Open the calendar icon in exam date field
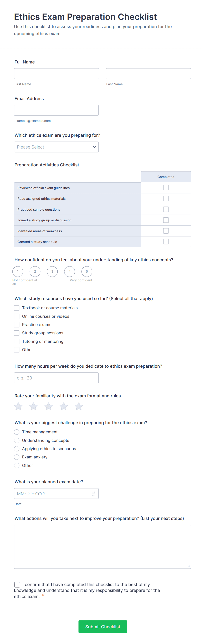Viewport: 203px width, 644px height. point(94,494)
